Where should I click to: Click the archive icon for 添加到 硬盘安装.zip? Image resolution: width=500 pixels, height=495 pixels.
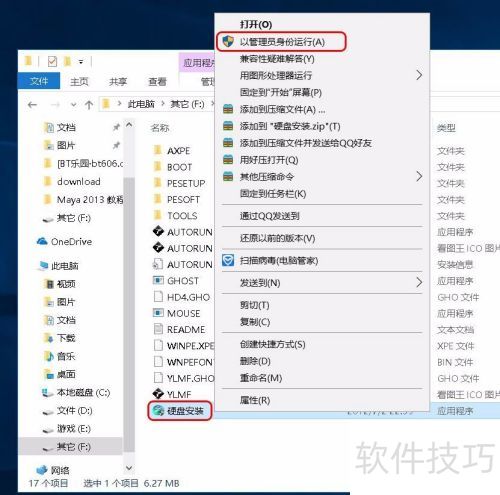click(x=228, y=126)
